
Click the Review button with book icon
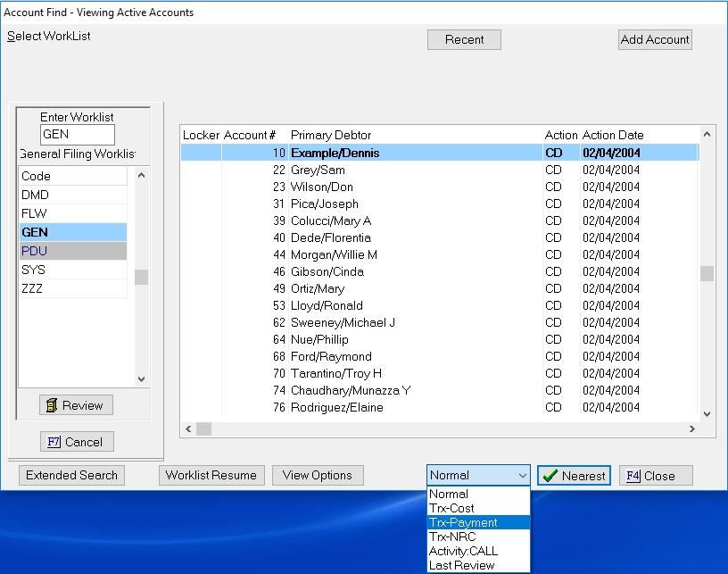[x=76, y=405]
